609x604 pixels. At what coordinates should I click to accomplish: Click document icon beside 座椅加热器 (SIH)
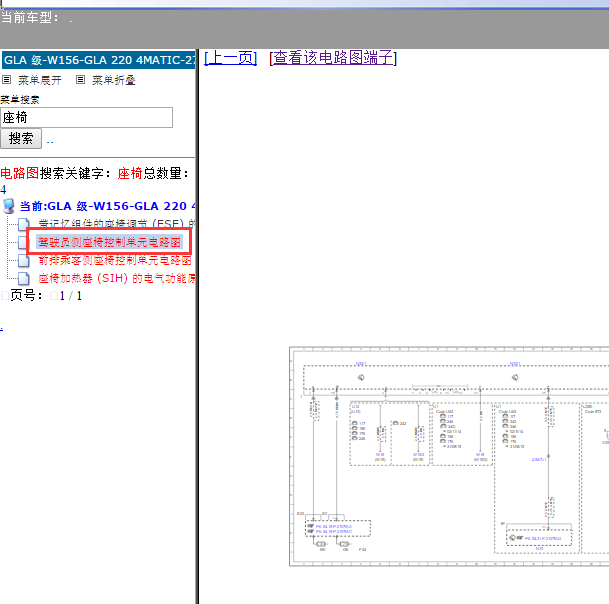click(x=24, y=279)
